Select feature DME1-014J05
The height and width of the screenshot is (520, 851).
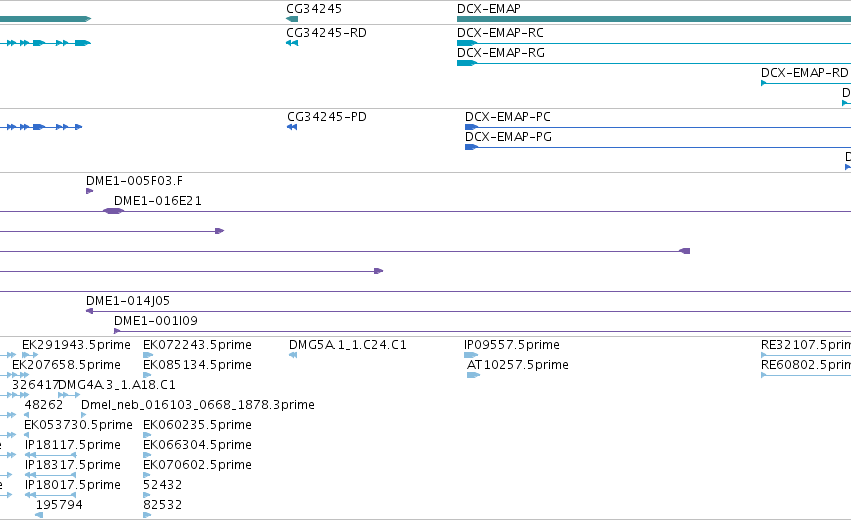128,301
